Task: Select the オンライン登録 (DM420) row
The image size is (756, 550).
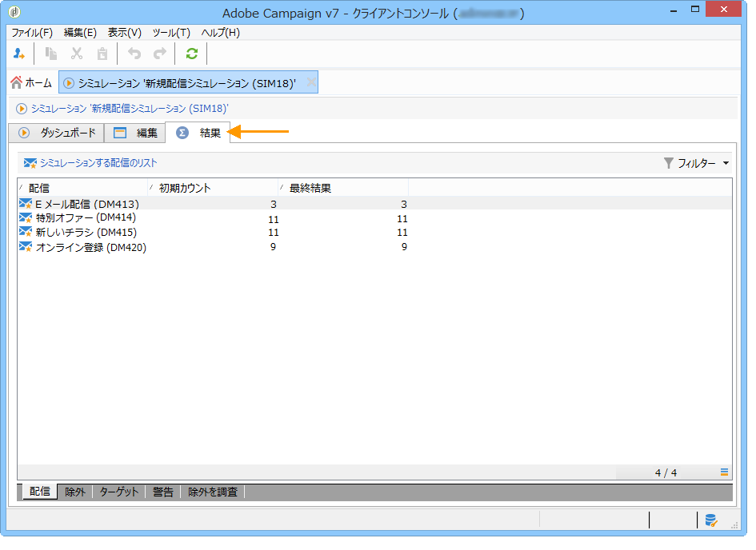Action: [x=374, y=246]
